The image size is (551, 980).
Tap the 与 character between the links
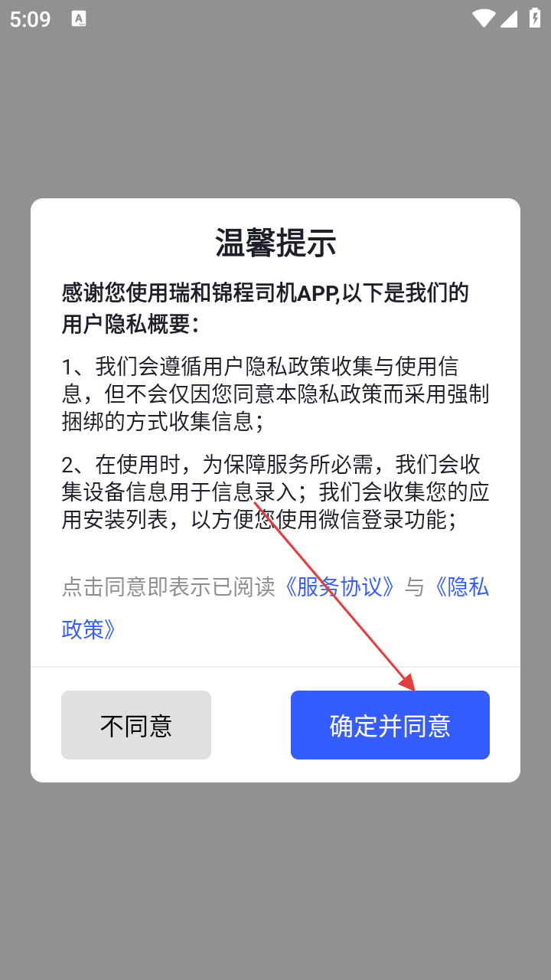click(414, 587)
